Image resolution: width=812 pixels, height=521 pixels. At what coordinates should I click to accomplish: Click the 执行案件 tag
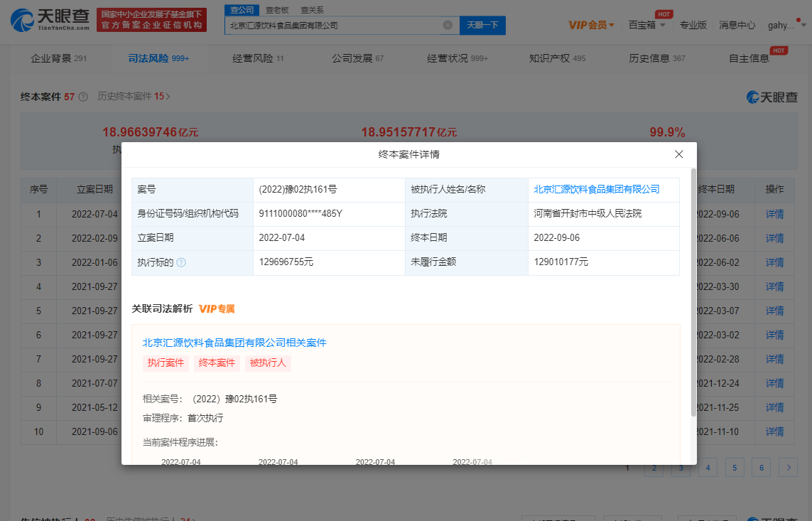coord(166,363)
